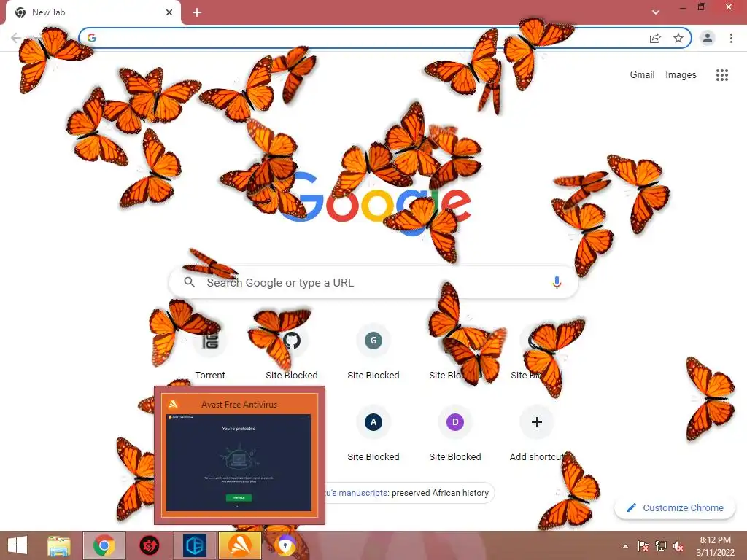Viewport: 747px width, 560px height.
Task: Open a new browser tab with plus button
Action: point(197,12)
